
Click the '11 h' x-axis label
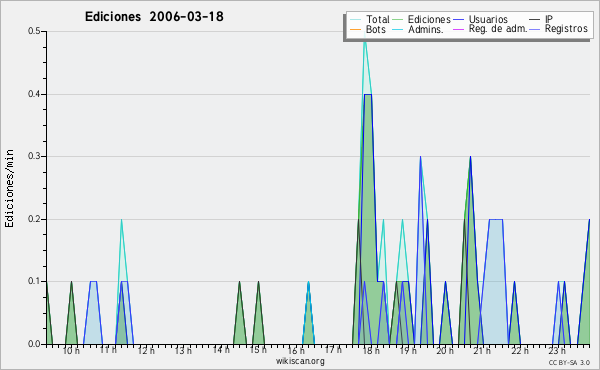pos(108,350)
